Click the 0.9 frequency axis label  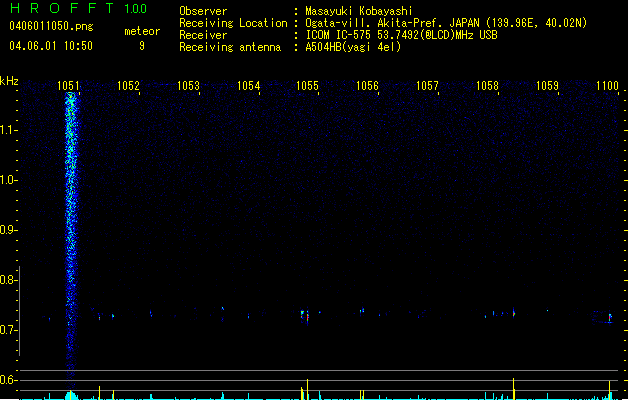[8, 230]
